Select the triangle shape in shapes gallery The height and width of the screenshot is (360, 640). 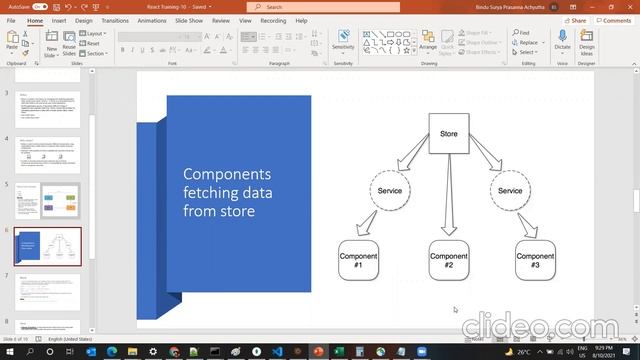pyautogui.click(x=367, y=42)
